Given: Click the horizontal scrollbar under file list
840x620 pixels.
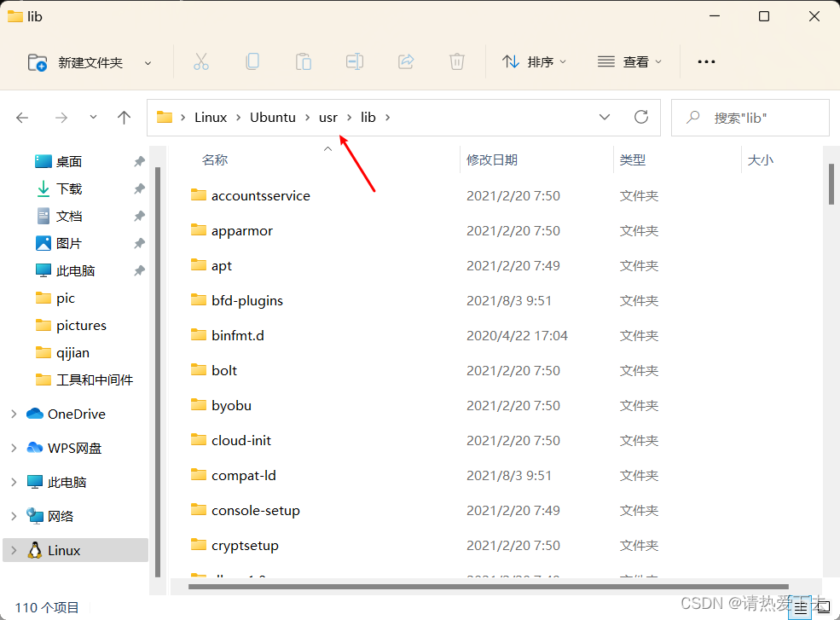Looking at the screenshot, I should pyautogui.click(x=488, y=586).
